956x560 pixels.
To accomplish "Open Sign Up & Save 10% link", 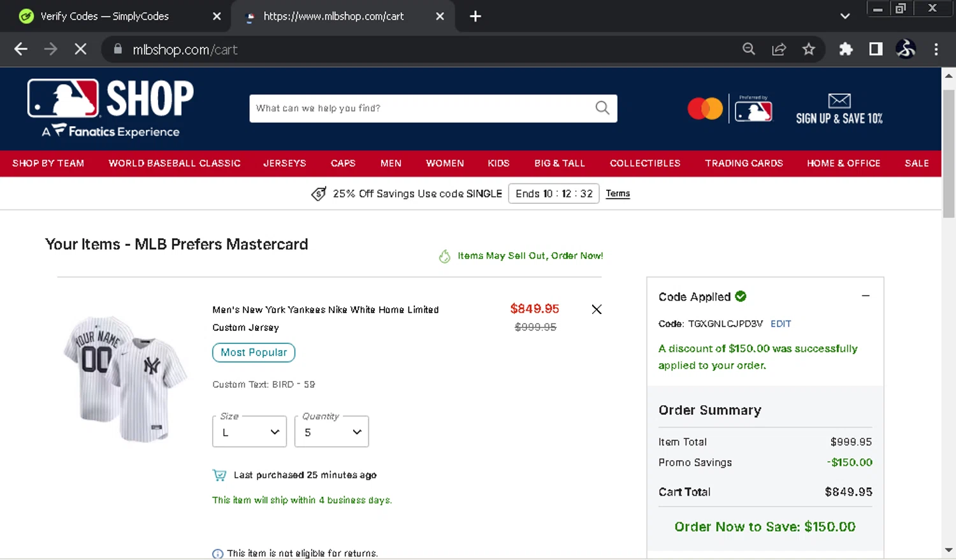I will coord(839,118).
